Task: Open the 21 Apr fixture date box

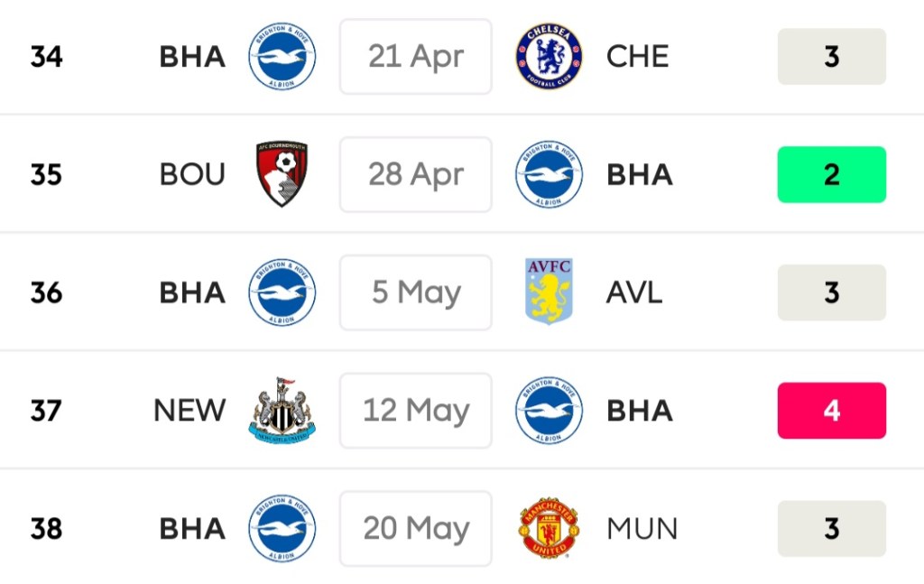Action: click(x=416, y=57)
